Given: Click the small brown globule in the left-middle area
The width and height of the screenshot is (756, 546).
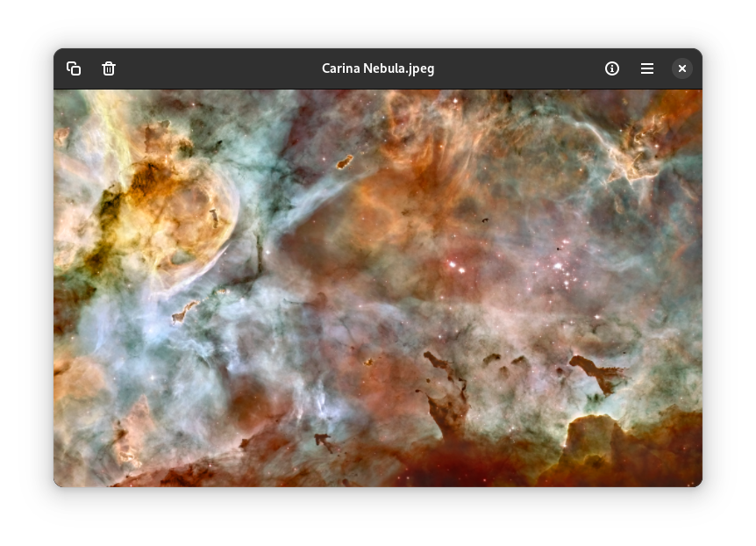Looking at the screenshot, I should 184,313.
